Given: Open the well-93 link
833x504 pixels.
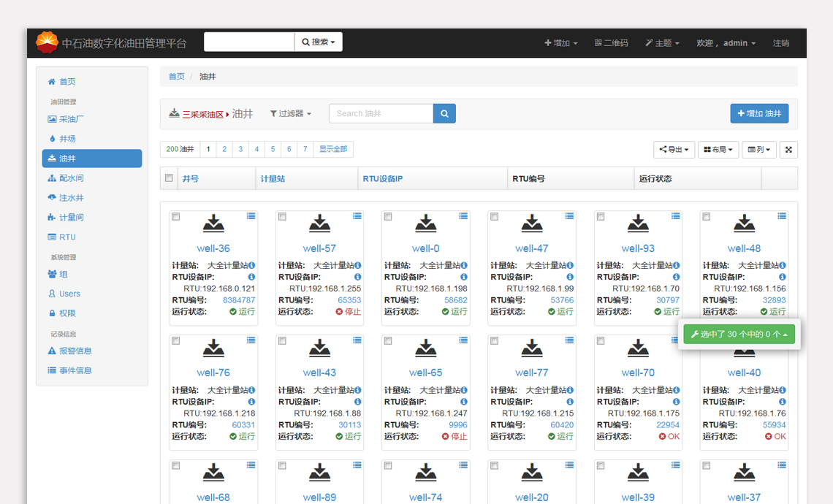Looking at the screenshot, I should point(638,248).
